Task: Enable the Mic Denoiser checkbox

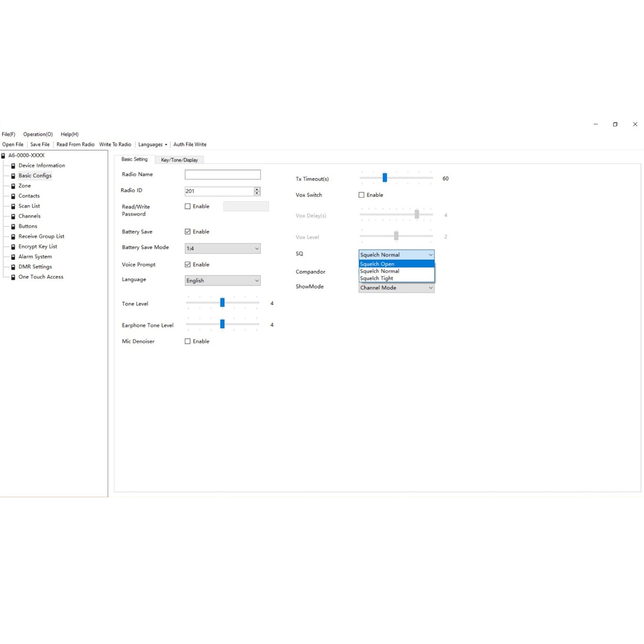Action: click(x=188, y=341)
